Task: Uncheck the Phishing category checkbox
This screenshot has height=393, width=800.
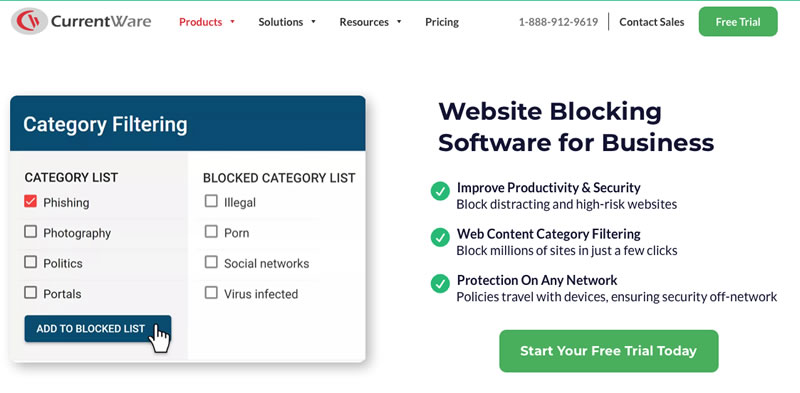Action: (x=31, y=202)
